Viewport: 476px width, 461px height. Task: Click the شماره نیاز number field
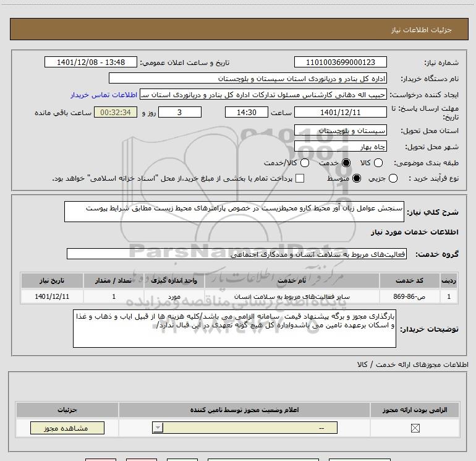340,62
